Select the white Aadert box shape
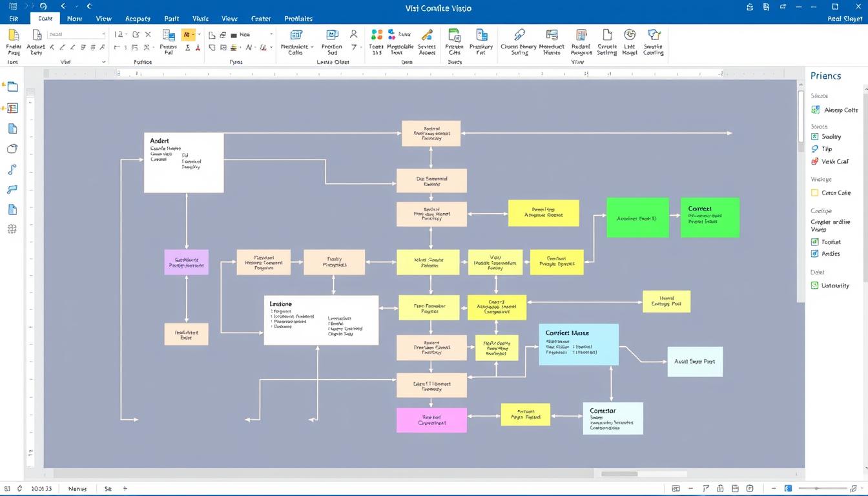The image size is (868, 496). (183, 163)
